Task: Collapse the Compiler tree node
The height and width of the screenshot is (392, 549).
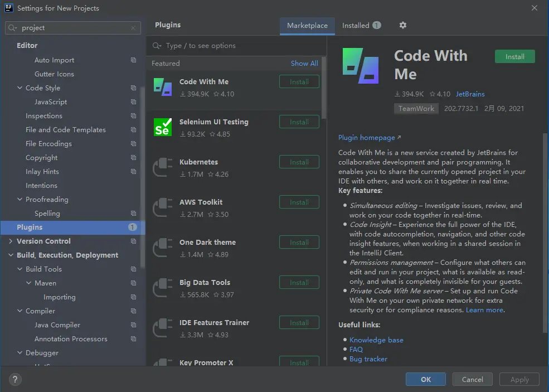Action: pyautogui.click(x=20, y=311)
